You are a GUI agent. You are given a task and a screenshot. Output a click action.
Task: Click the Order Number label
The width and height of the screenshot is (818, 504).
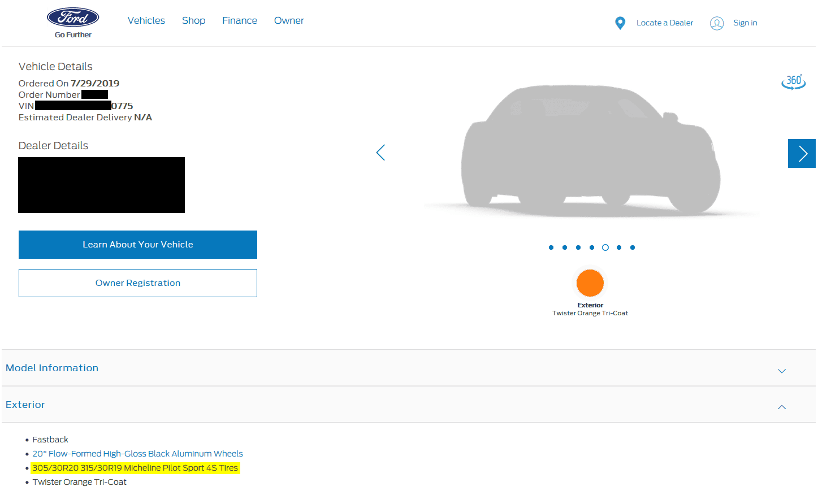[x=49, y=95]
